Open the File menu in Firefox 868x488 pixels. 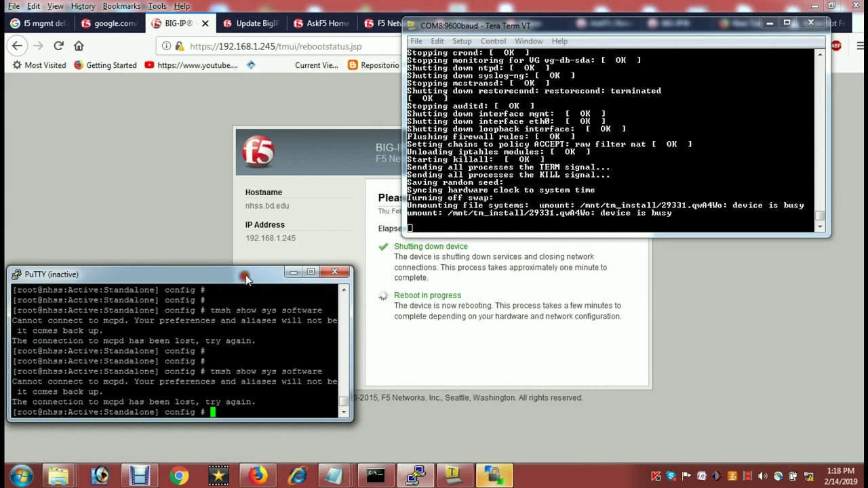point(14,6)
